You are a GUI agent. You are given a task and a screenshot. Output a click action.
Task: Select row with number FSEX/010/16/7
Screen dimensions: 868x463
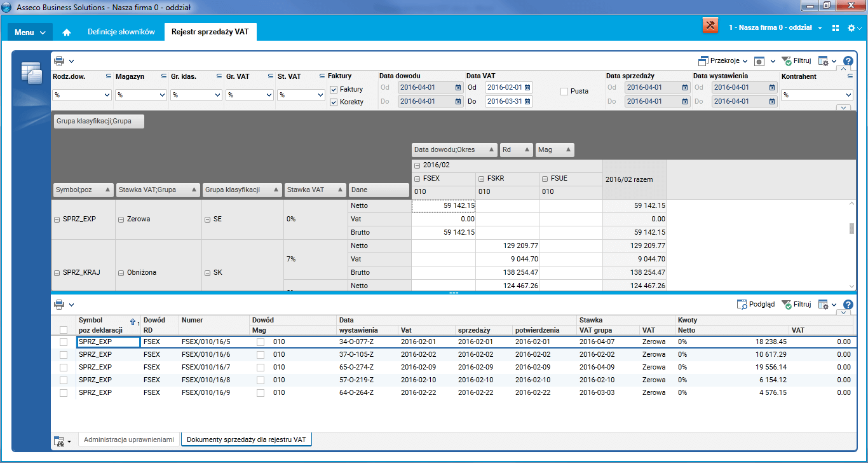click(206, 367)
